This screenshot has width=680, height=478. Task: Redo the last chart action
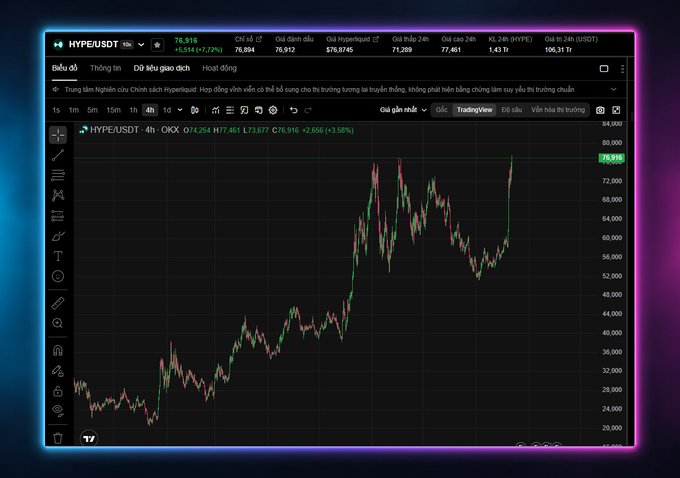point(308,110)
